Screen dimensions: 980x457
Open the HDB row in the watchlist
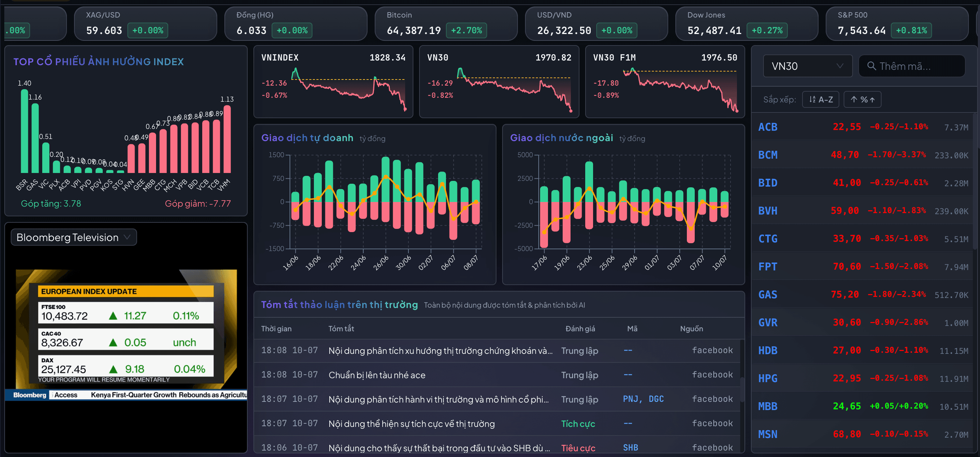coord(863,351)
